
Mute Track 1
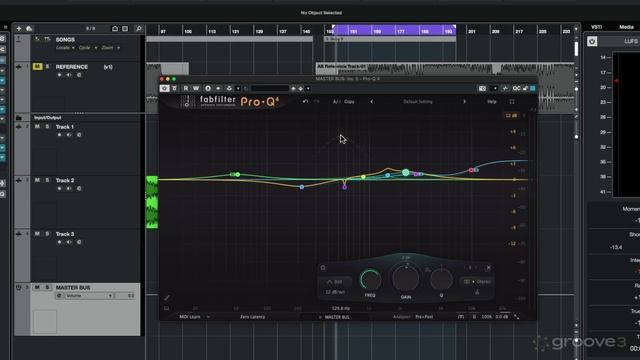37,127
